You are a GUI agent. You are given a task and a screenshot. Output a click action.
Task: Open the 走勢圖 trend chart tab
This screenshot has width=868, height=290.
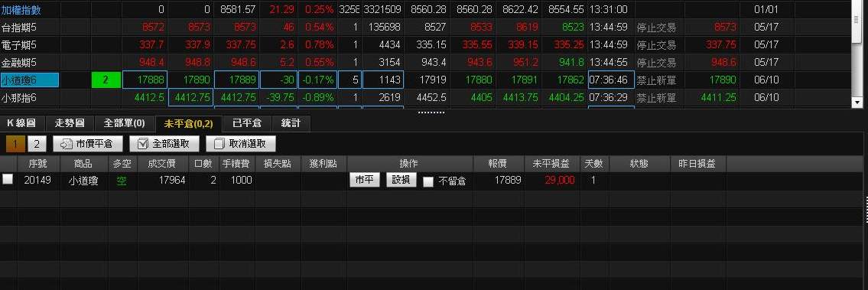[69, 123]
